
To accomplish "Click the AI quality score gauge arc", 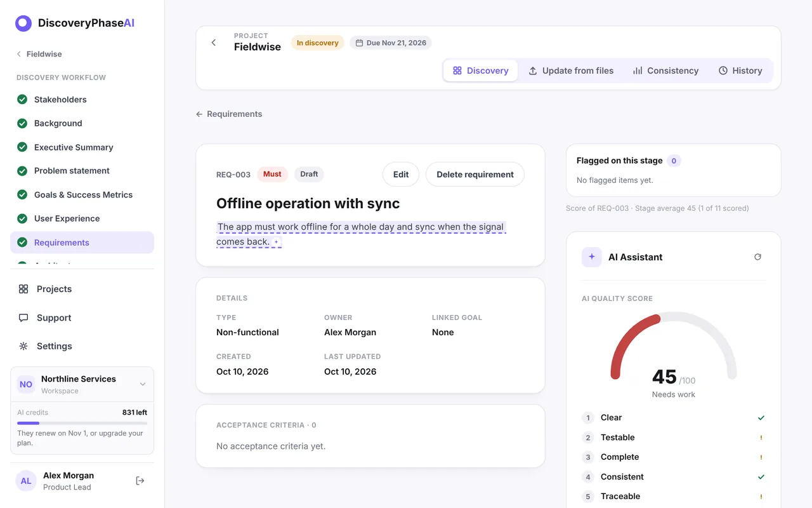I will point(674,345).
